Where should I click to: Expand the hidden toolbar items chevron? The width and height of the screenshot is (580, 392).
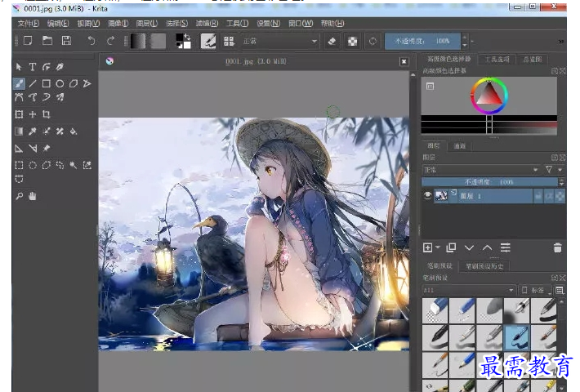pyautogui.click(x=561, y=41)
